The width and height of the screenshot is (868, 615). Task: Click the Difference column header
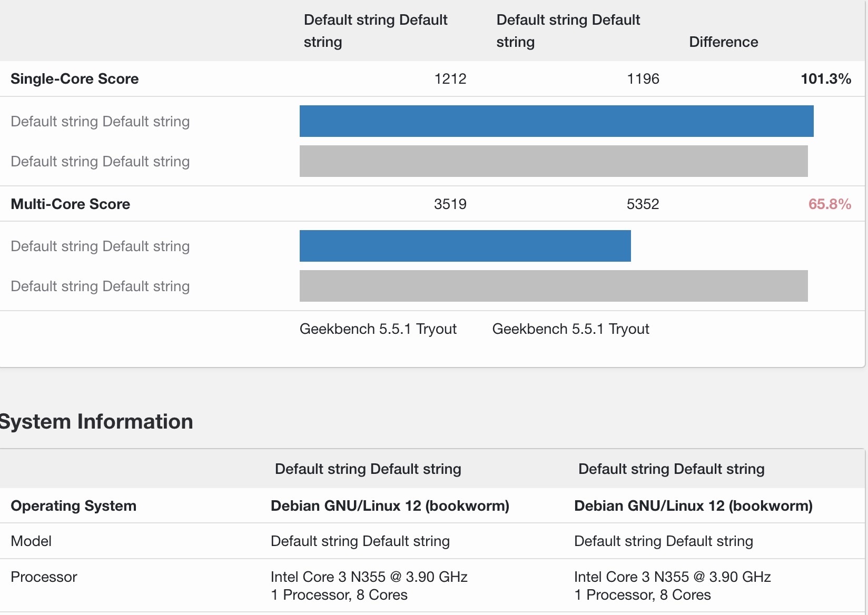[723, 42]
